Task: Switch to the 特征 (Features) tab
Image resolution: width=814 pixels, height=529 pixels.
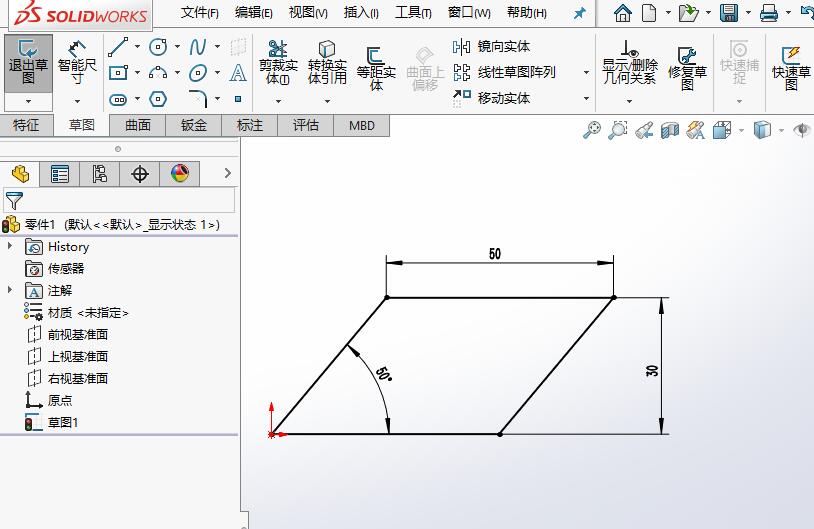Action: (26, 126)
